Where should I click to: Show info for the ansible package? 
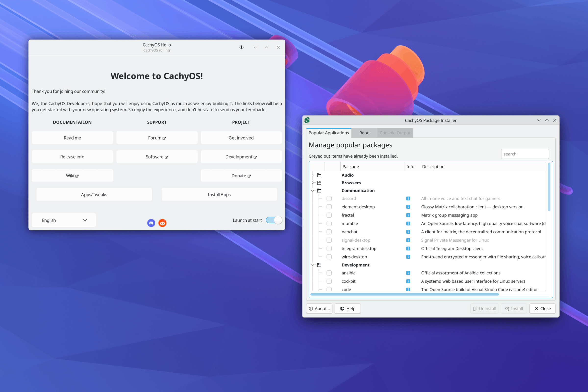[x=408, y=273]
